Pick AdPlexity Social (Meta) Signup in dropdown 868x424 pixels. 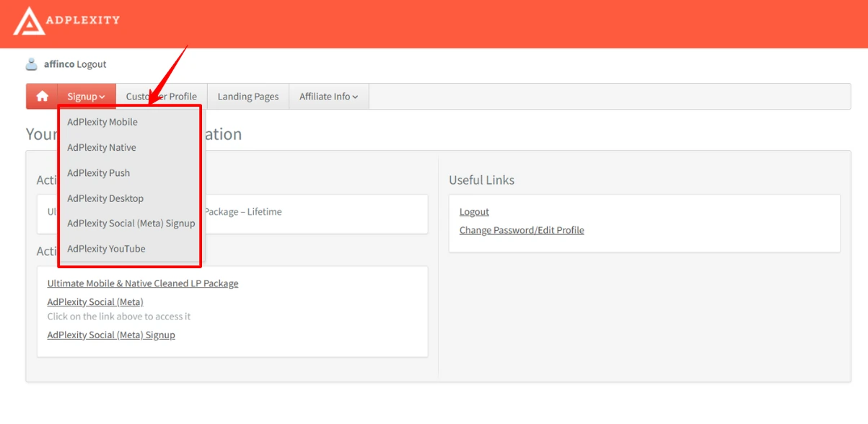[130, 224]
